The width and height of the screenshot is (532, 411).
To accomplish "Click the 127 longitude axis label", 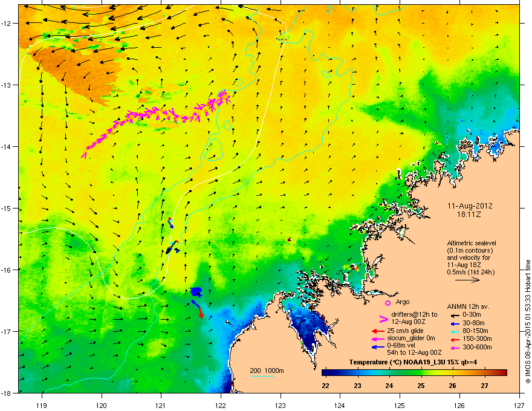I will (x=519, y=405).
